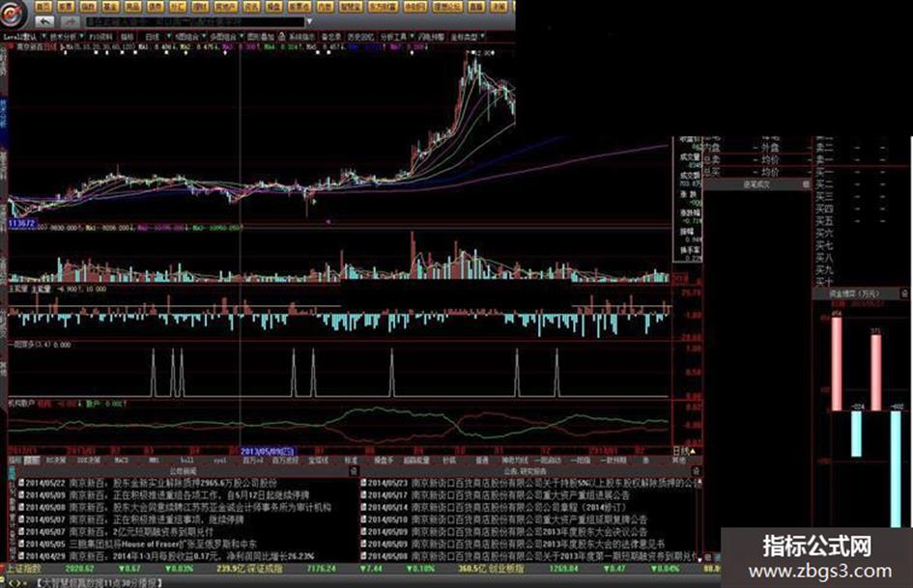Click the 公告新闻 panel header icon

pyautogui.click(x=354, y=470)
